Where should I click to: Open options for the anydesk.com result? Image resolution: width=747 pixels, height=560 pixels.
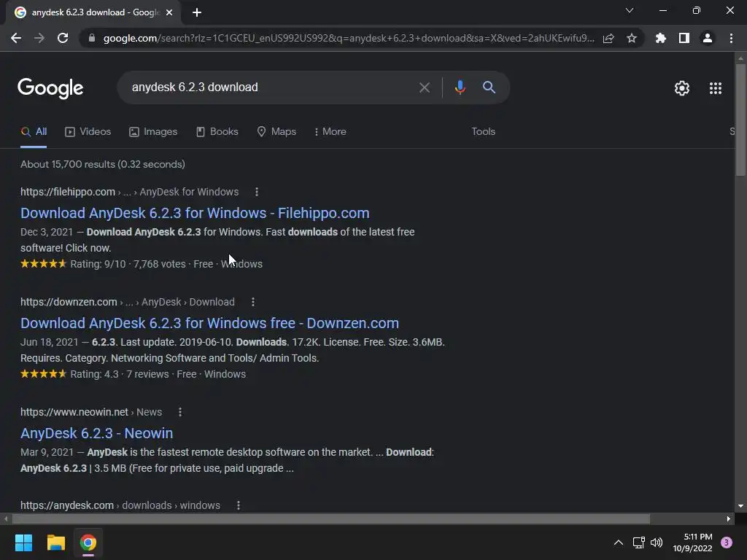click(x=239, y=505)
